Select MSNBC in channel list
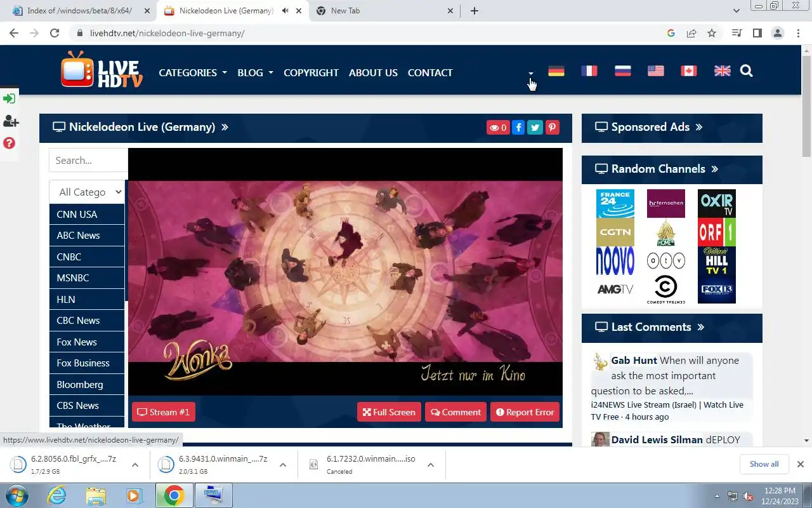The image size is (812, 508). [87, 277]
